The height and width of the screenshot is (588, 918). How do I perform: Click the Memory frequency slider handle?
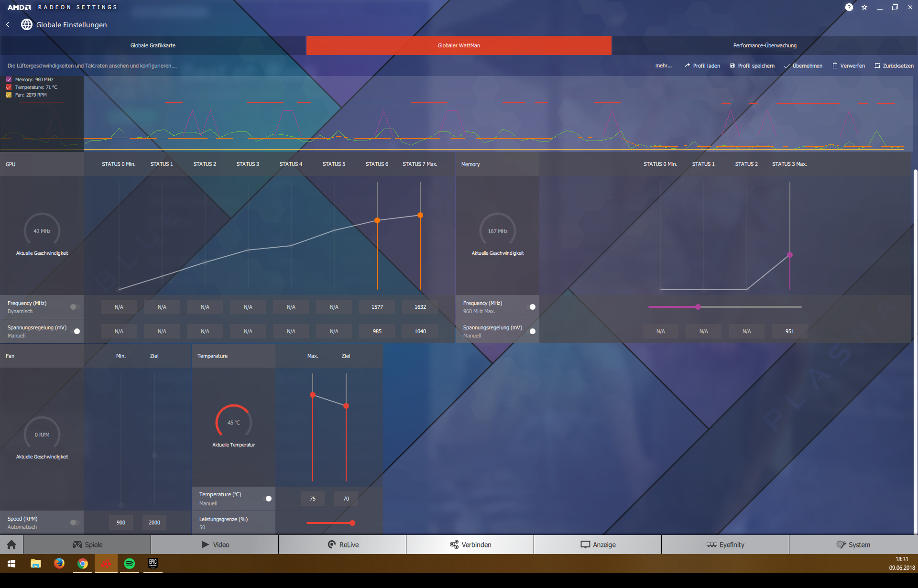(x=698, y=307)
